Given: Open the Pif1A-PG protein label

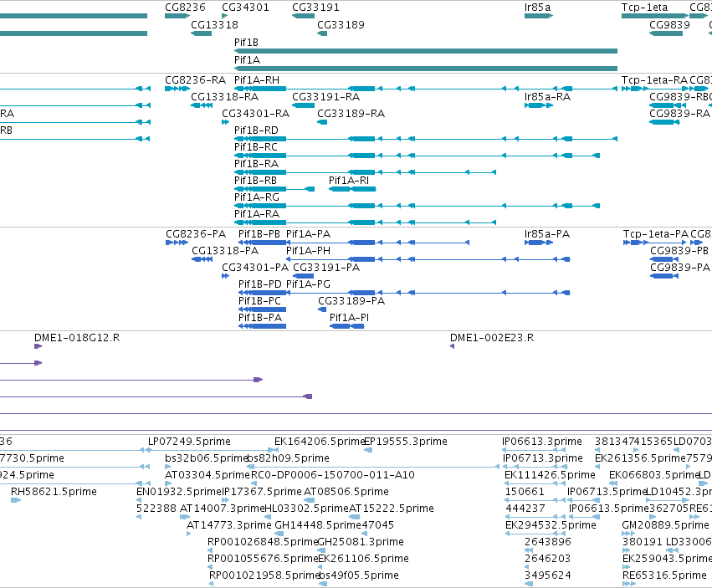Looking at the screenshot, I should pos(309,284).
